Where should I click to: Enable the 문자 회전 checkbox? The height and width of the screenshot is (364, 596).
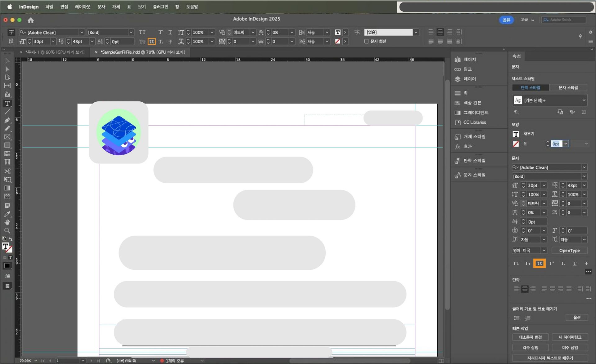click(x=367, y=41)
